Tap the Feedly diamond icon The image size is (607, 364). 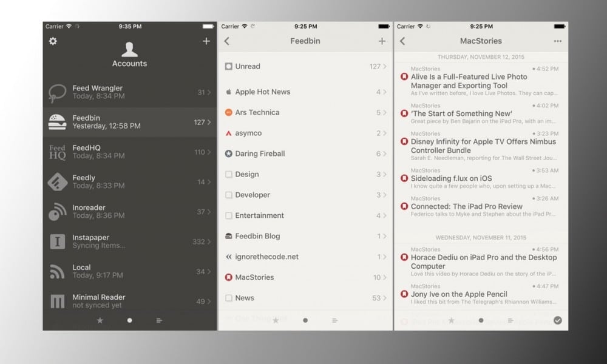tap(57, 182)
